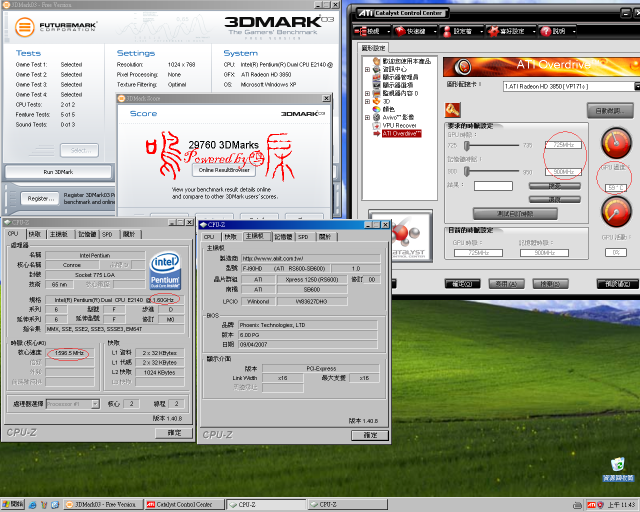The width and height of the screenshot is (640, 512).
Task: Select VPU Recover in the tree
Action: click(x=399, y=125)
